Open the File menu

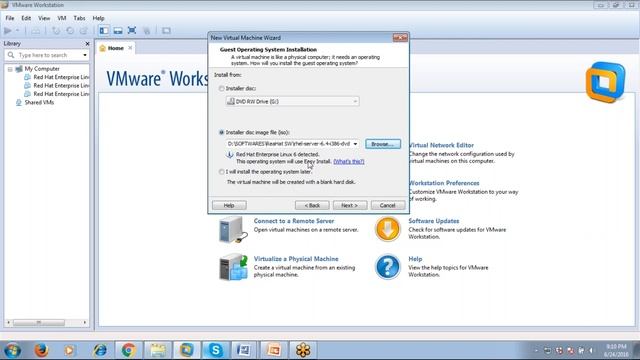tap(10, 18)
